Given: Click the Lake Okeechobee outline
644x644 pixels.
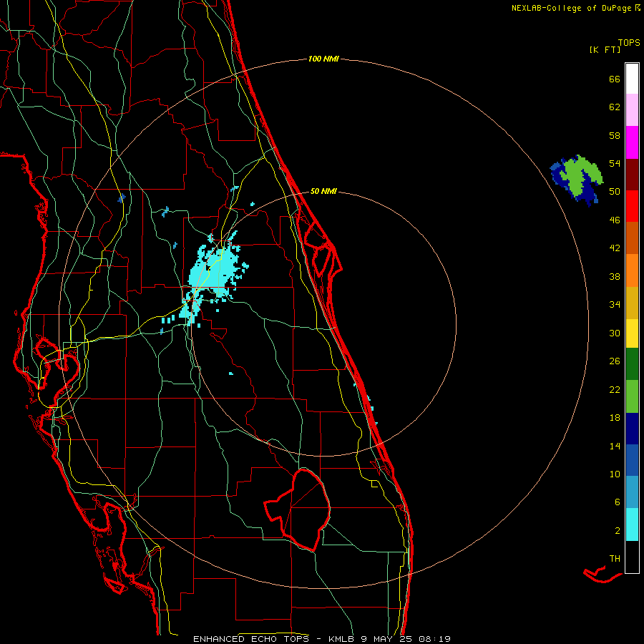Looking at the screenshot, I should coord(297,509).
